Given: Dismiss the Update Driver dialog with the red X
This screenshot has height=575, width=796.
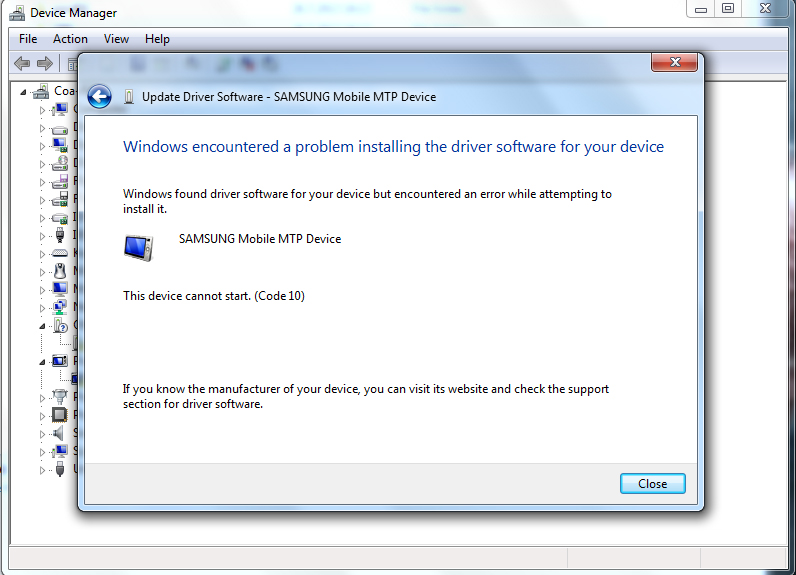Looking at the screenshot, I should [675, 62].
